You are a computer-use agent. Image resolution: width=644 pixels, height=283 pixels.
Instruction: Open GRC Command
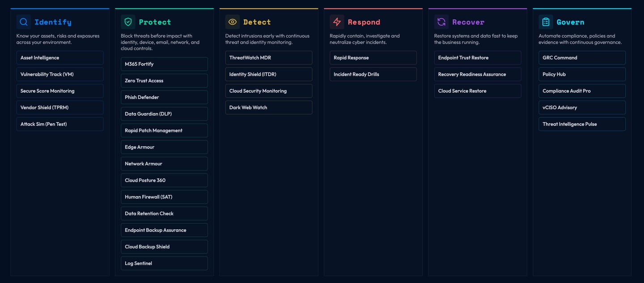click(582, 58)
